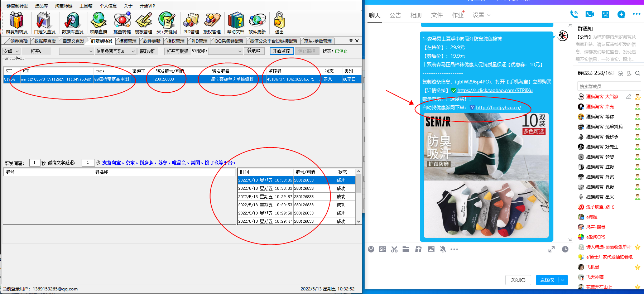
Task: Open the footj.yhzu.cn link in message
Action: (x=498, y=107)
